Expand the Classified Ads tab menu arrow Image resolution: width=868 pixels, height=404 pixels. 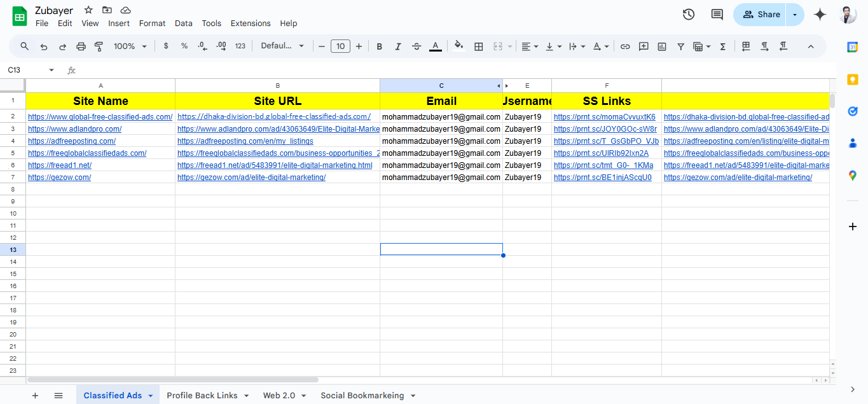click(x=151, y=396)
